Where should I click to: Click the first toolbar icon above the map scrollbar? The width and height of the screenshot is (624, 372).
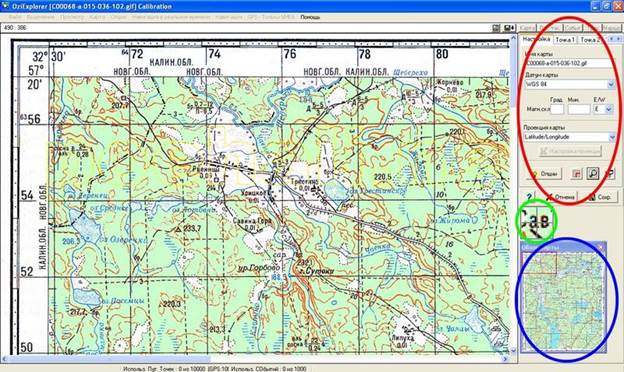tap(496, 28)
